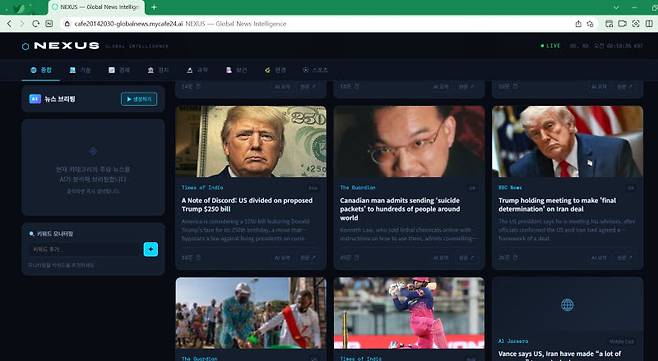The height and width of the screenshot is (361, 658).
Task: Switch to the chart-icon economy tab
Action: pyautogui.click(x=119, y=70)
